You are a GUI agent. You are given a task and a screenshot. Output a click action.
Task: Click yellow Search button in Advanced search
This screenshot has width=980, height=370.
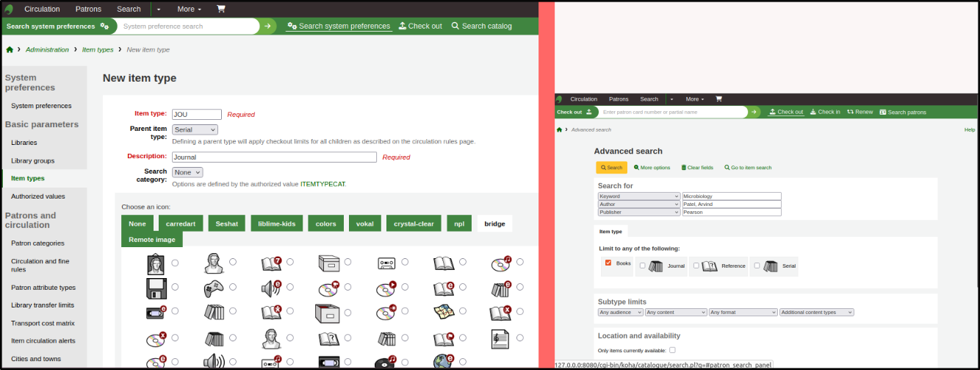point(611,168)
